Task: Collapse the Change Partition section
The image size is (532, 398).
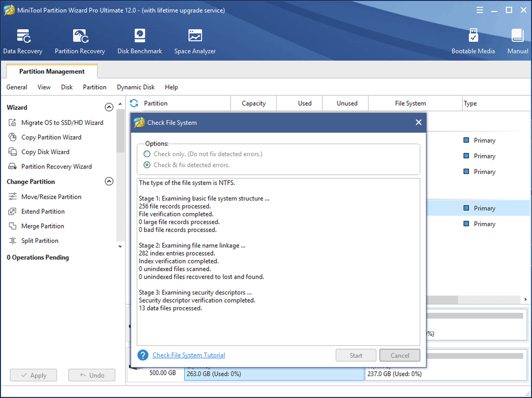Action: (109, 181)
